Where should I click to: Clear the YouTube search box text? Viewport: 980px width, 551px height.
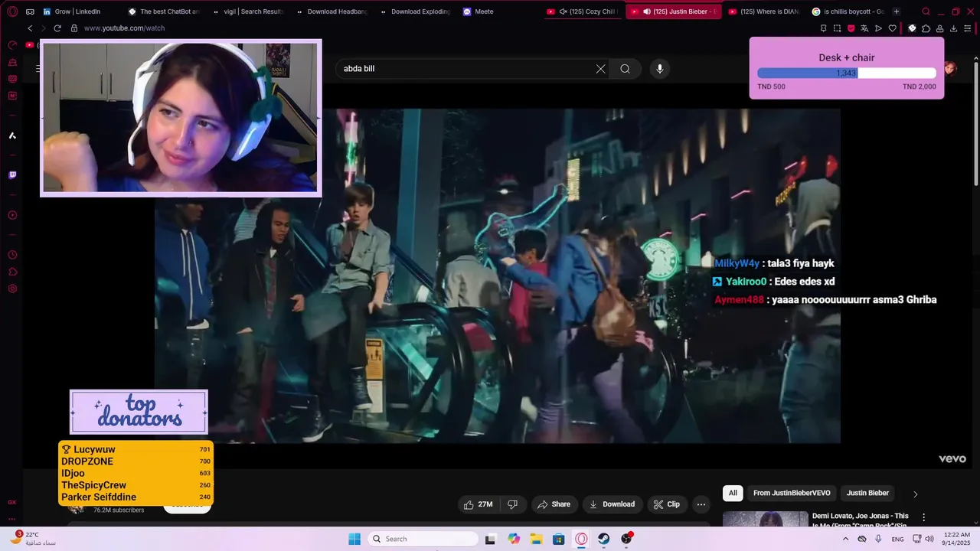click(600, 69)
